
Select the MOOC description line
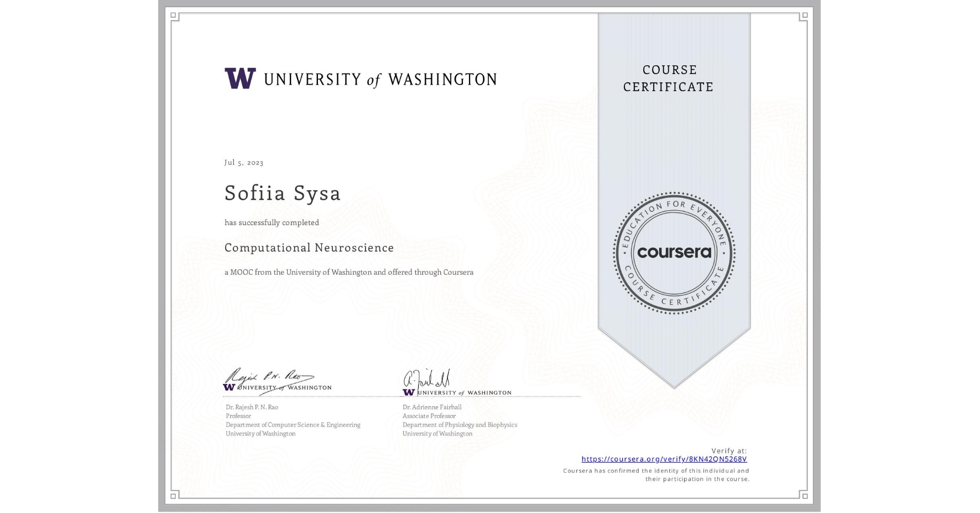(348, 272)
